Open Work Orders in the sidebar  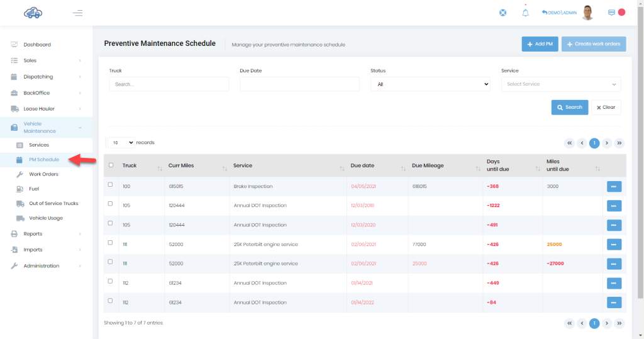tap(43, 174)
